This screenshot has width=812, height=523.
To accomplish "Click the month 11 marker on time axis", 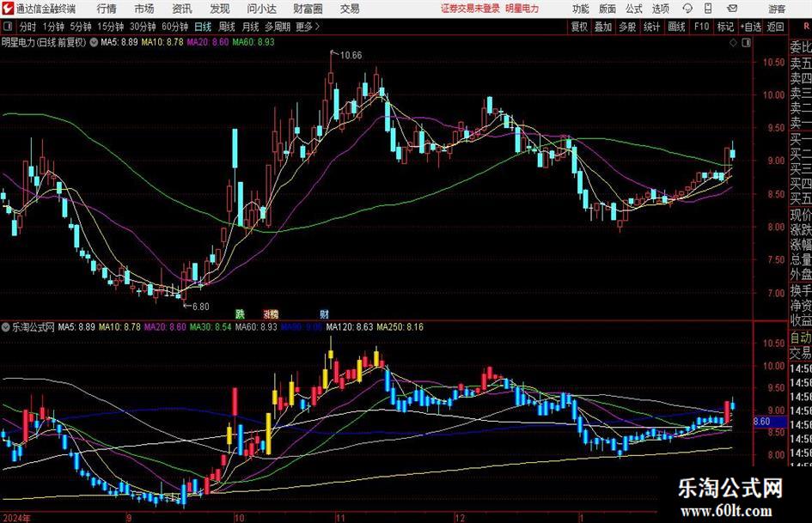I will point(339,518).
